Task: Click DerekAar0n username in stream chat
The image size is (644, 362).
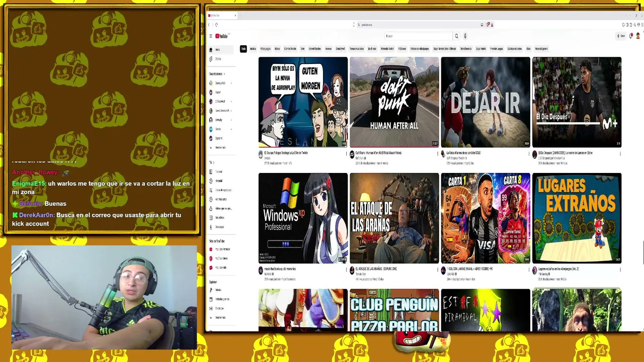Action: (x=37, y=215)
